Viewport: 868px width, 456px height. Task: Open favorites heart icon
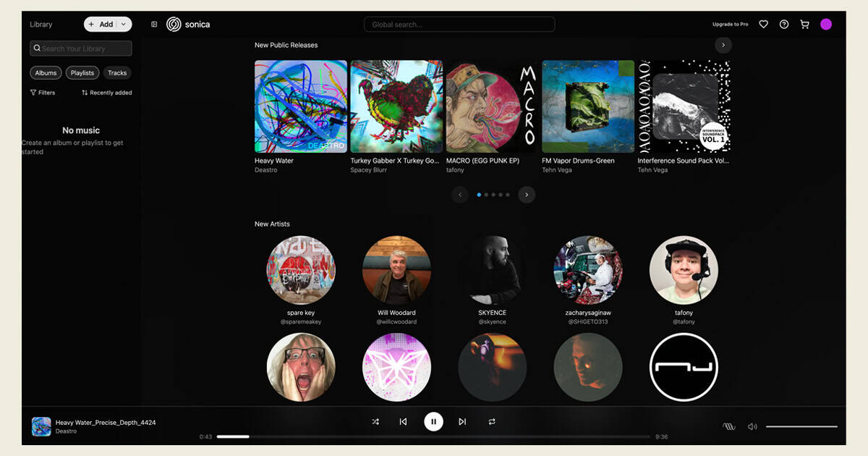pos(763,25)
